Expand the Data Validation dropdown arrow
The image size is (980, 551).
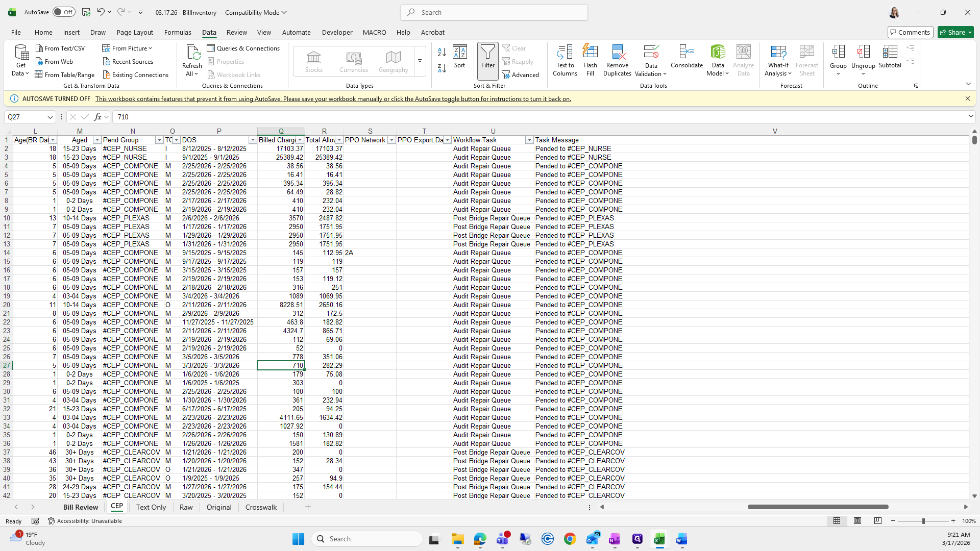pyautogui.click(x=665, y=74)
